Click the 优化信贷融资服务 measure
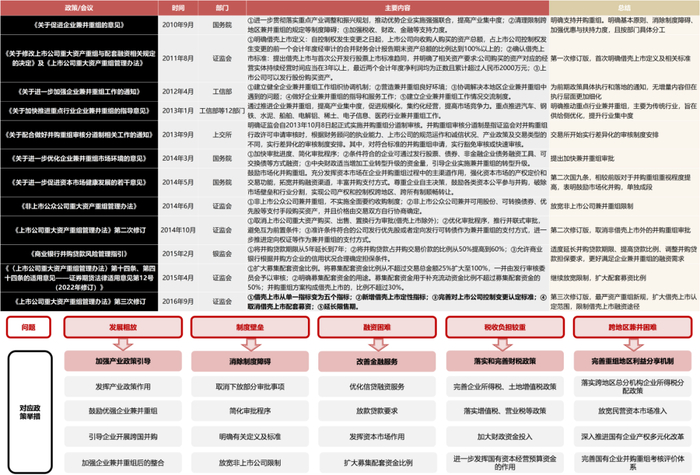The image size is (700, 475). coord(377,387)
